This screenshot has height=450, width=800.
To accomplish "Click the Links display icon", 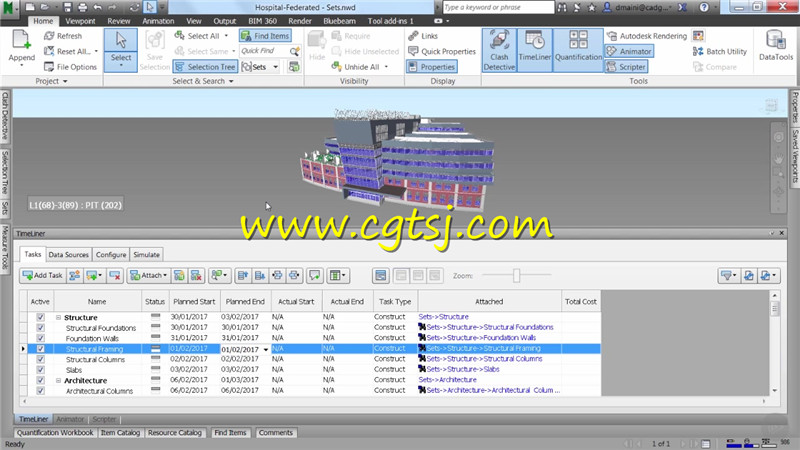I will 413,36.
